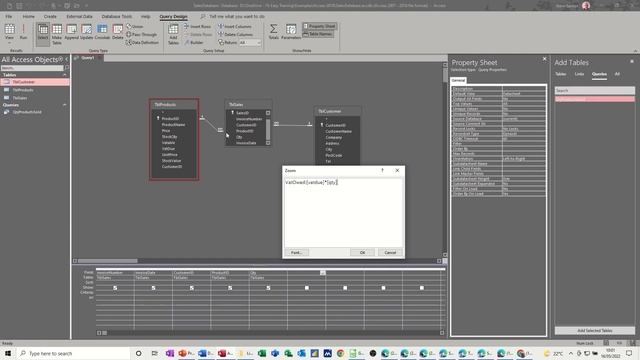Viewport: 640px width, 360px height.
Task: Toggle the Property Sheet ribbon button
Action: (x=320, y=26)
